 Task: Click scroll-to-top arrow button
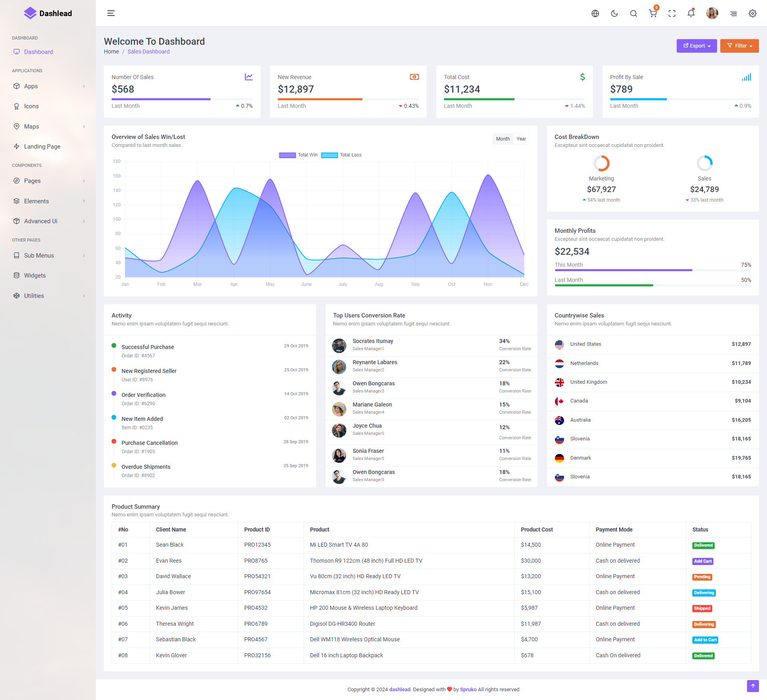point(753,686)
